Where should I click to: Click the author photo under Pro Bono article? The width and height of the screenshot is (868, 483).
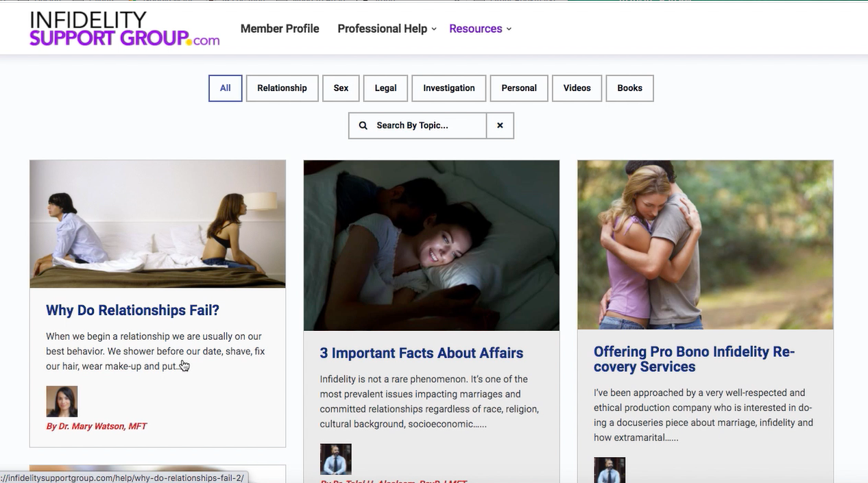tap(610, 470)
